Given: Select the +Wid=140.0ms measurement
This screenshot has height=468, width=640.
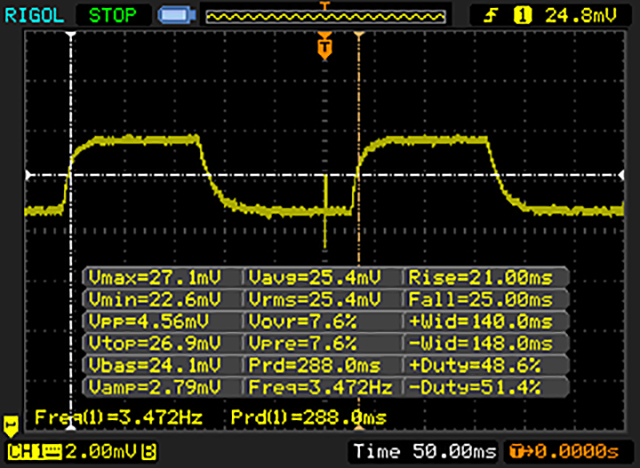Looking at the screenshot, I should point(480,322).
